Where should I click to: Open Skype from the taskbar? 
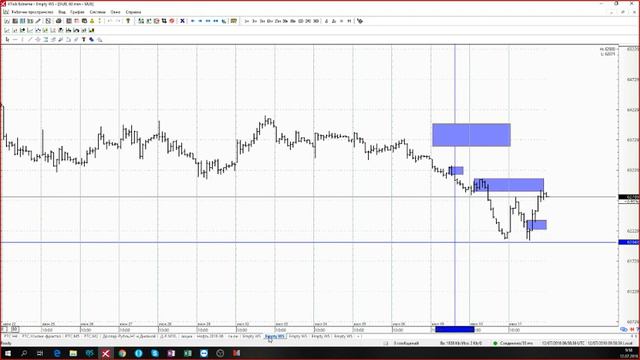[155, 353]
